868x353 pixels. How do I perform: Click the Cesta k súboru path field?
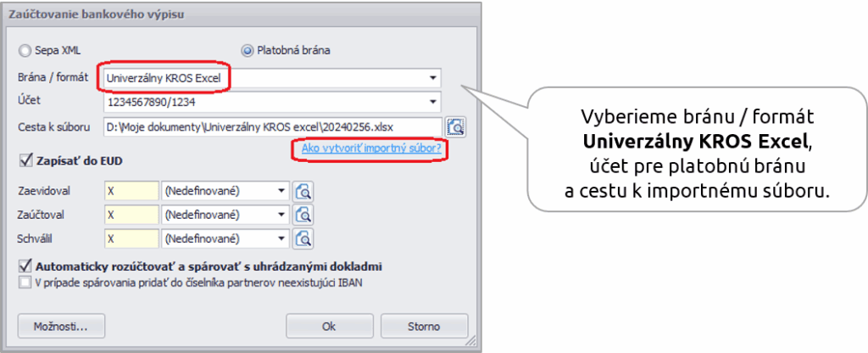pos(271,127)
